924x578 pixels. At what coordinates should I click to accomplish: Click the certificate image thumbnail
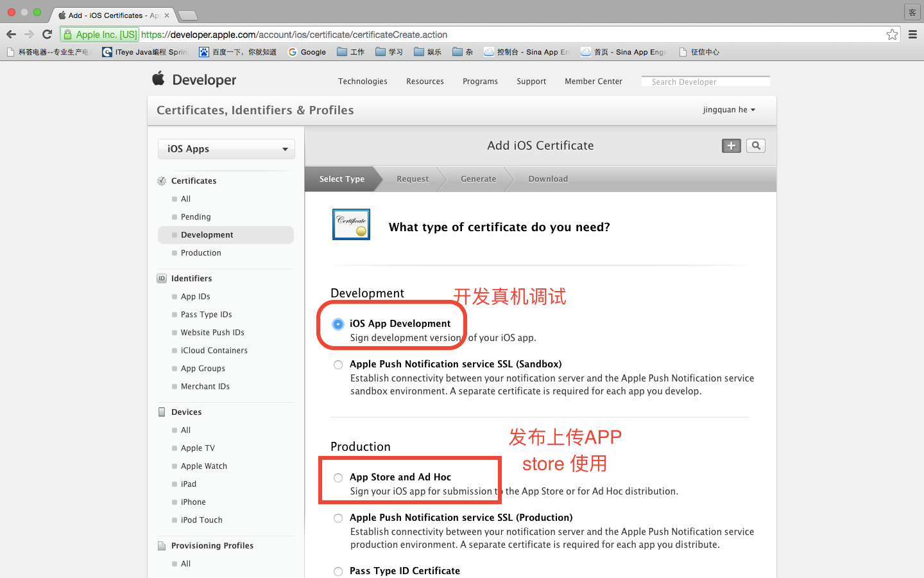pyautogui.click(x=351, y=224)
